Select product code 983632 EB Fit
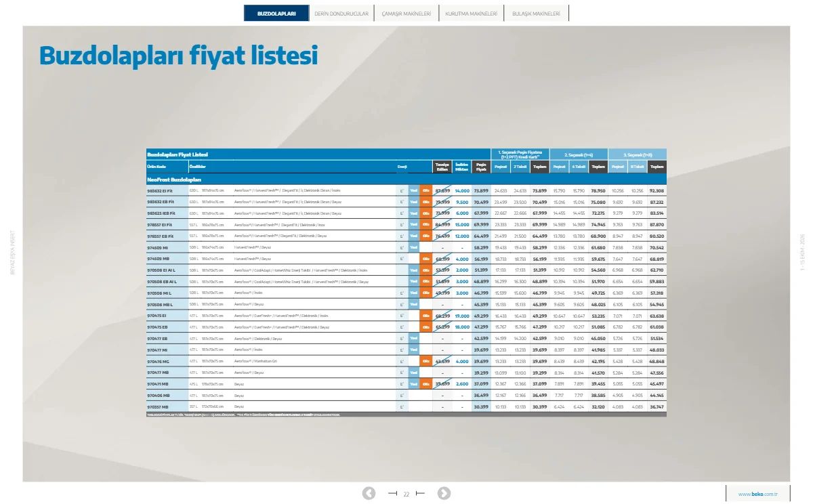This screenshot has width=813, height=504. pos(161,202)
